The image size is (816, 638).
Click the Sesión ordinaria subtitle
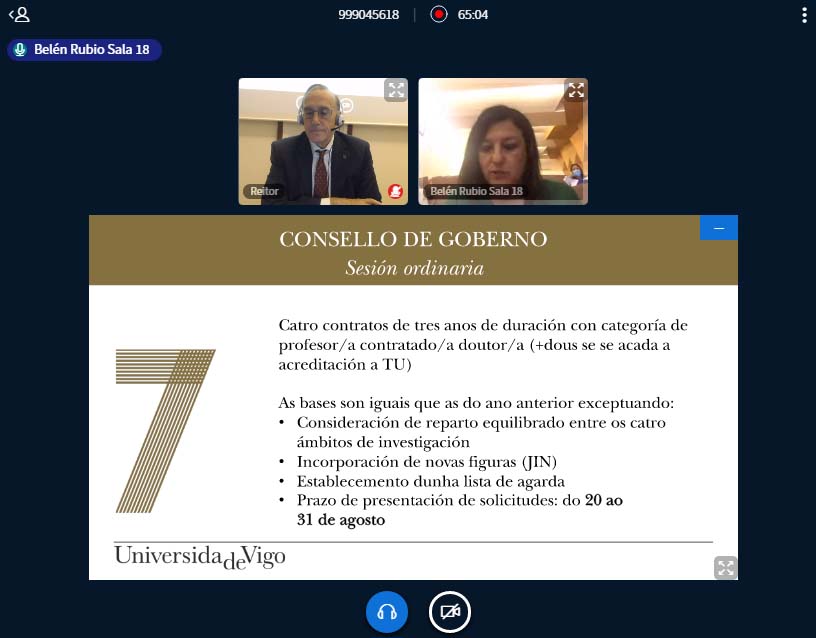pos(414,268)
